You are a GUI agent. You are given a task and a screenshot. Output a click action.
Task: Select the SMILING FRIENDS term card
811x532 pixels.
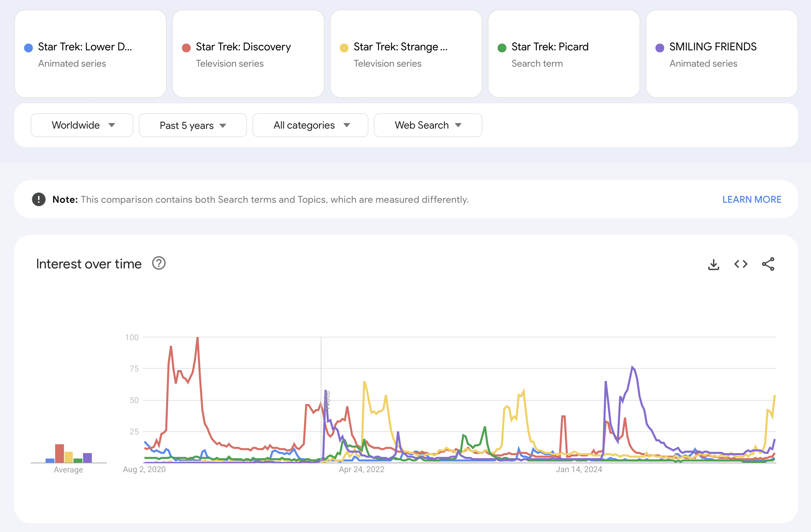722,54
